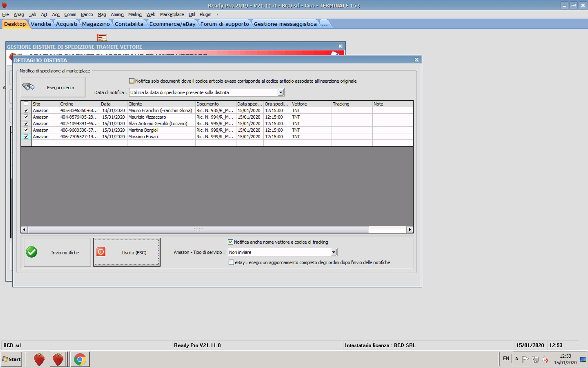Screen dimensions: 588x368
Task: Click the show desktop icon at taskbar end
Action: tap(583, 359)
